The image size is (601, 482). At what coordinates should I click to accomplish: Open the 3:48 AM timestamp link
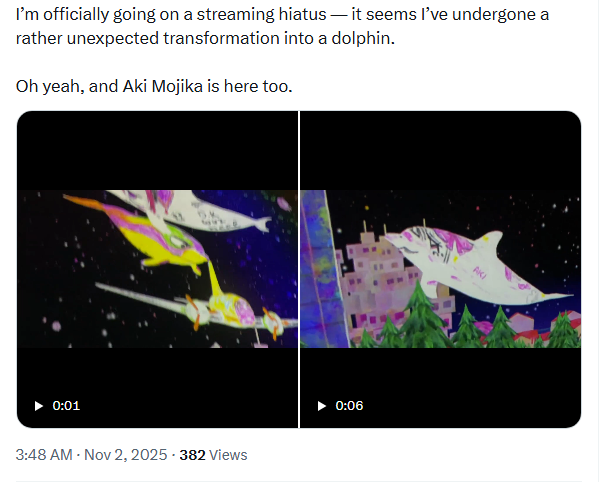pos(44,455)
